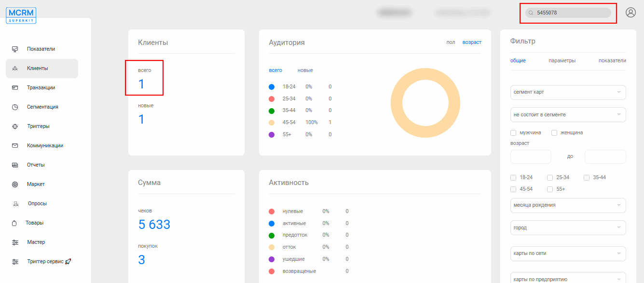Click the активные activity row
This screenshot has height=283, width=644.
(x=309, y=224)
